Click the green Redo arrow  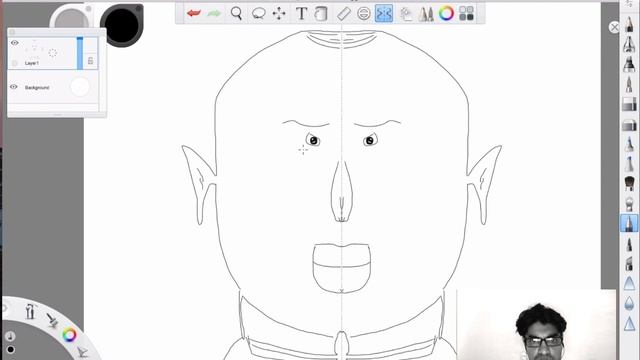point(214,13)
